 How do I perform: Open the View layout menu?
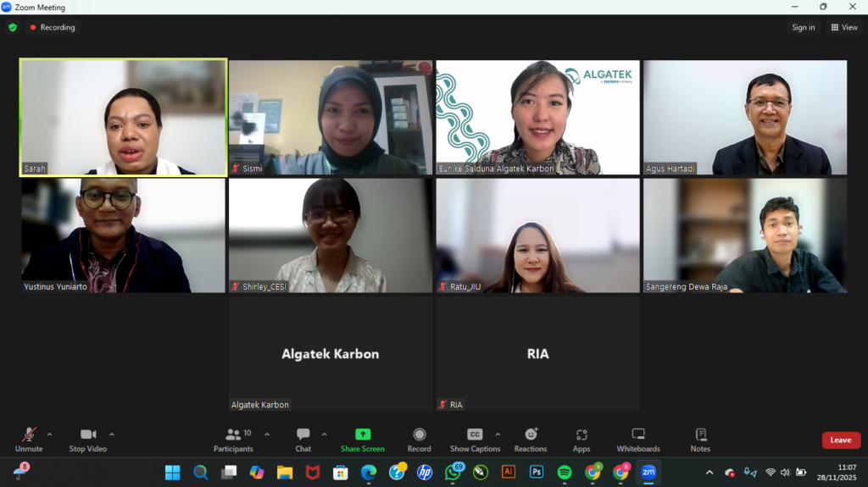pos(844,27)
